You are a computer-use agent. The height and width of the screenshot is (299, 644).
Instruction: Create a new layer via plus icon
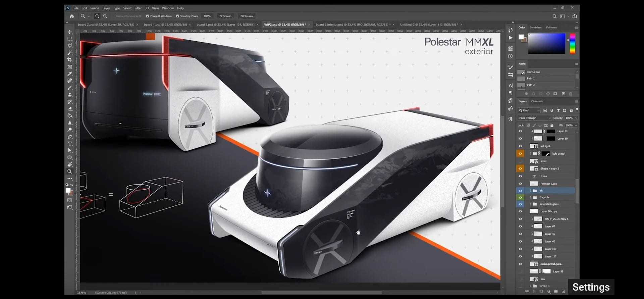click(x=563, y=291)
